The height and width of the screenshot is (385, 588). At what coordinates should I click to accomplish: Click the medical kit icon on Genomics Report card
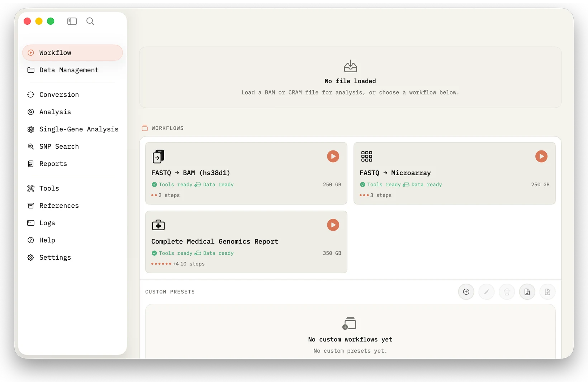coord(158,225)
